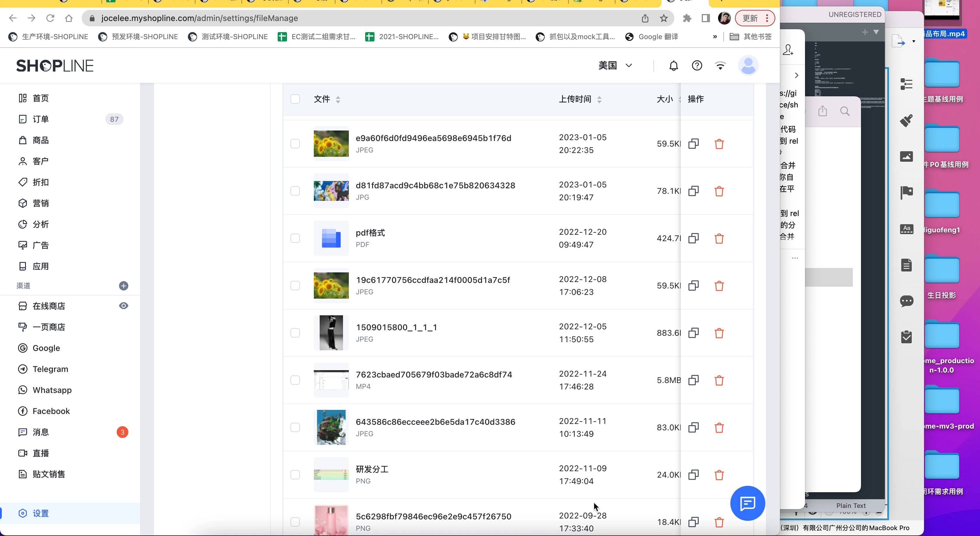980x536 pixels.
Task: Check the 研发分工 row checkbox
Action: (295, 475)
